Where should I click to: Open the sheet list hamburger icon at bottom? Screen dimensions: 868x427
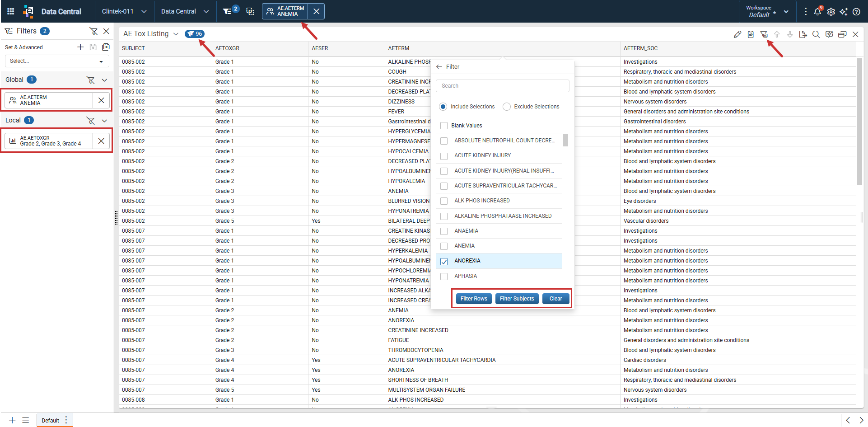click(26, 420)
